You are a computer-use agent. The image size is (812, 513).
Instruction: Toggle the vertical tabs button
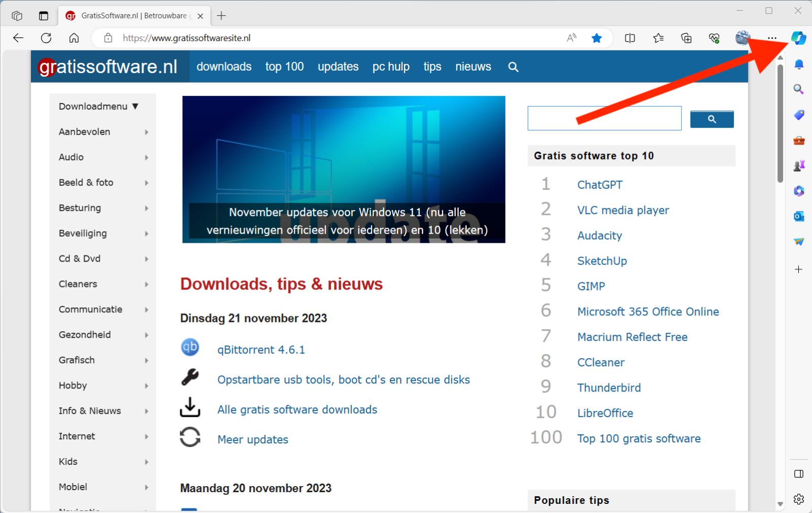[x=44, y=16]
